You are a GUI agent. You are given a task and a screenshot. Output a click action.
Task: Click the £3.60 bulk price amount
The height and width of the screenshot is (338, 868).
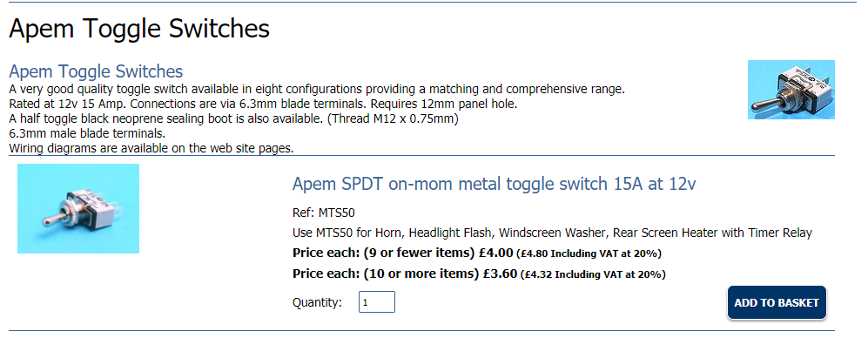pyautogui.click(x=500, y=274)
